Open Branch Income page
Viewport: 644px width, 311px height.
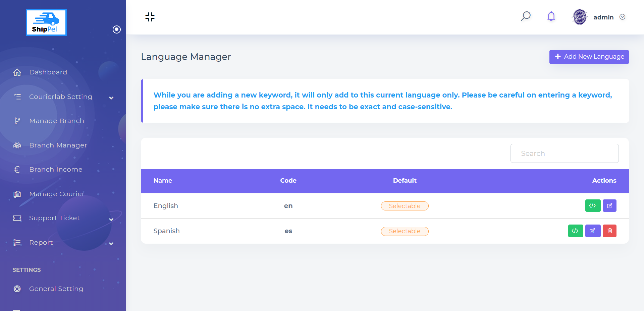point(56,170)
